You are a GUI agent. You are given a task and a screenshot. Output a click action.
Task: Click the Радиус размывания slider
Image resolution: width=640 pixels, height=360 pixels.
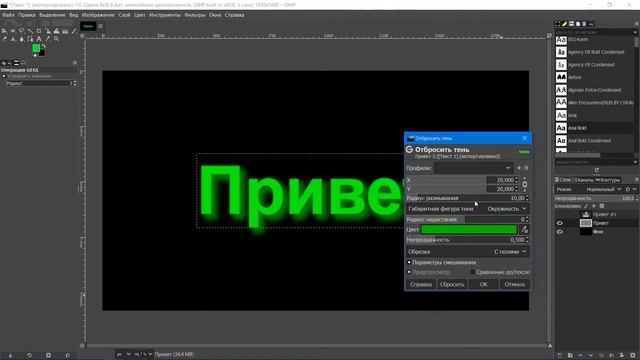tap(467, 198)
